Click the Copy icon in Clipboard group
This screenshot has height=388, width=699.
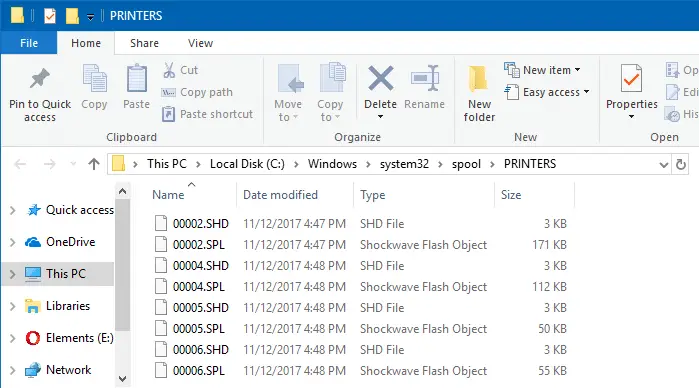95,78
